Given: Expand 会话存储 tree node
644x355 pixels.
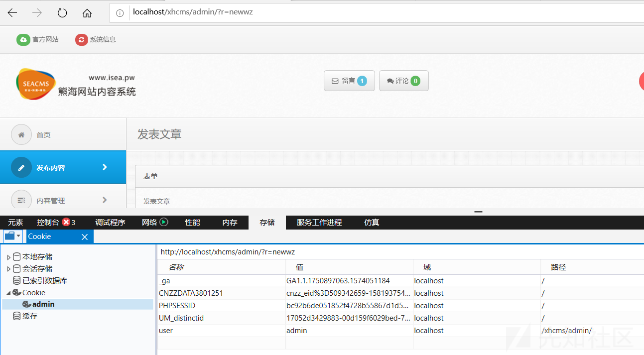Looking at the screenshot, I should (x=8, y=269).
